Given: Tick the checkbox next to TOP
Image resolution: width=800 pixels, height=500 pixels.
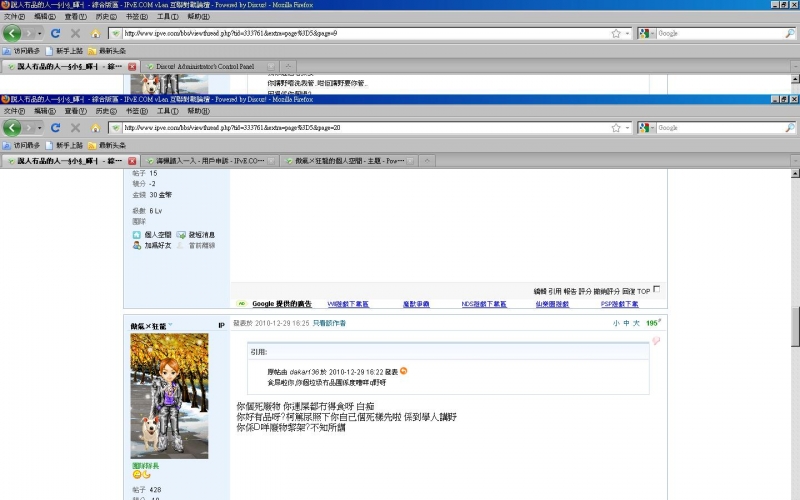Looking at the screenshot, I should [x=657, y=289].
